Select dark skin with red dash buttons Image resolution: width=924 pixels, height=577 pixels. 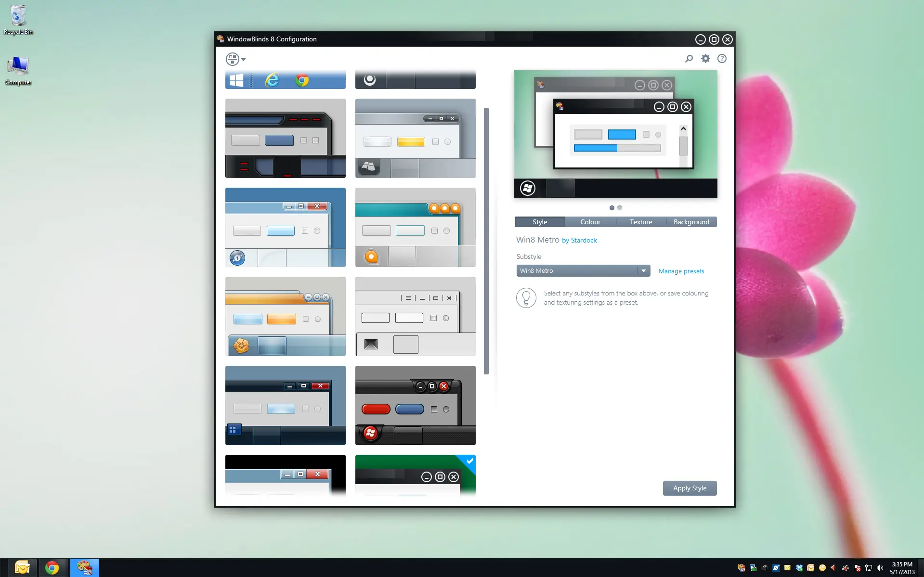pos(286,138)
